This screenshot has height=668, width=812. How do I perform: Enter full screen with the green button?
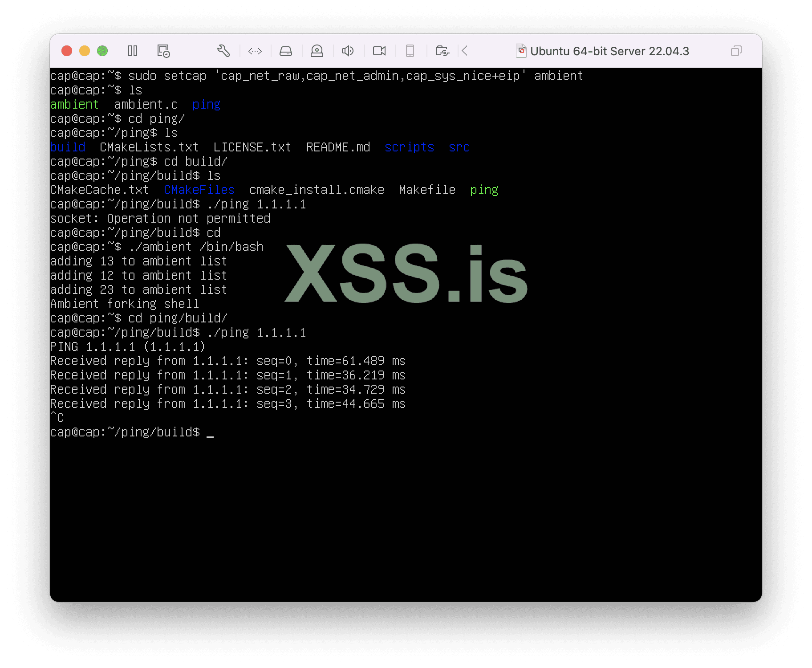tap(102, 51)
